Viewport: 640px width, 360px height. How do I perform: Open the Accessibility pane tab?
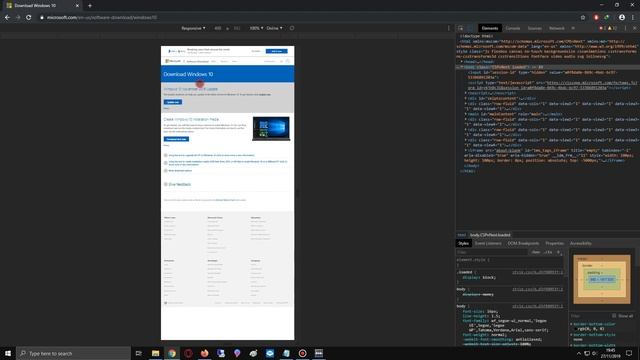click(580, 243)
